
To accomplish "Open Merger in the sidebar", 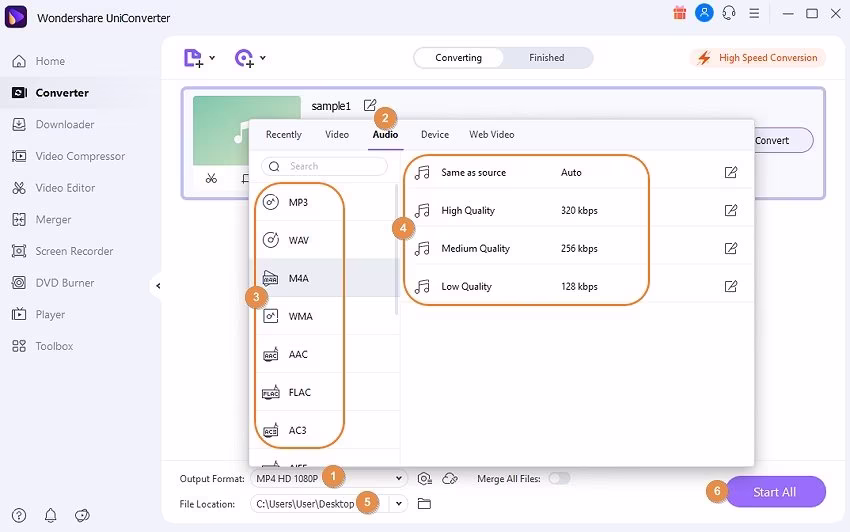I will point(80,220).
